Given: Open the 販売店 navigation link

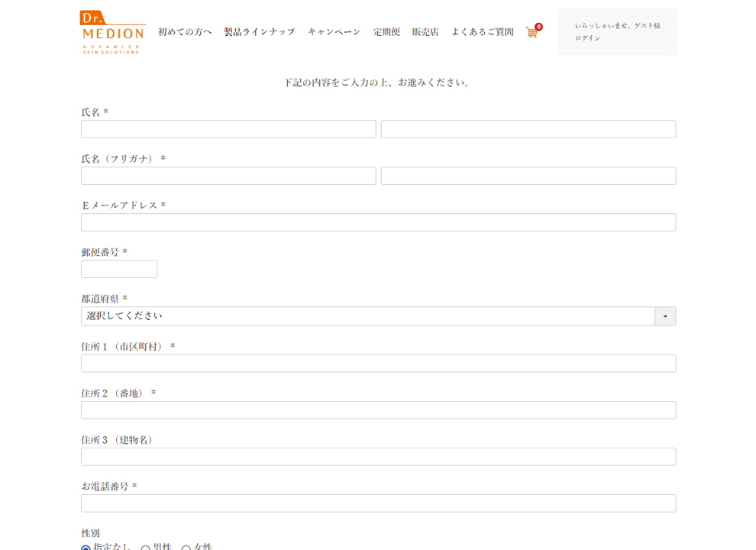Looking at the screenshot, I should point(425,32).
